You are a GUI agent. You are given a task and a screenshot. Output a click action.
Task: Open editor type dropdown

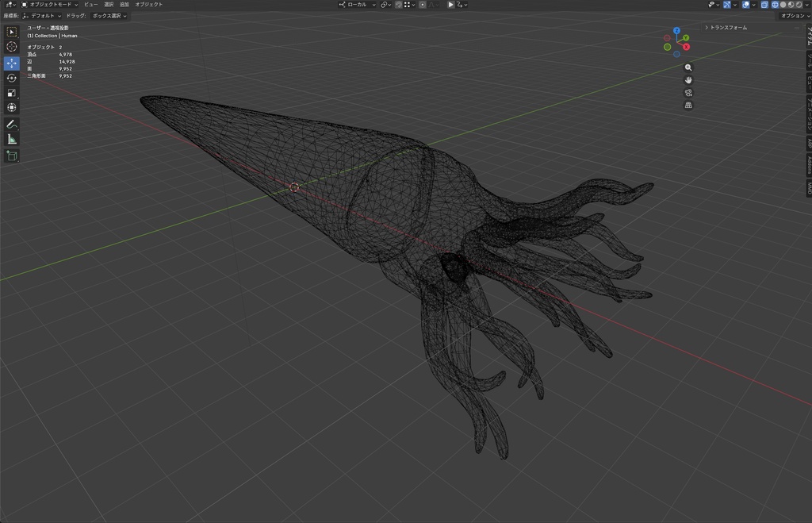(x=10, y=4)
